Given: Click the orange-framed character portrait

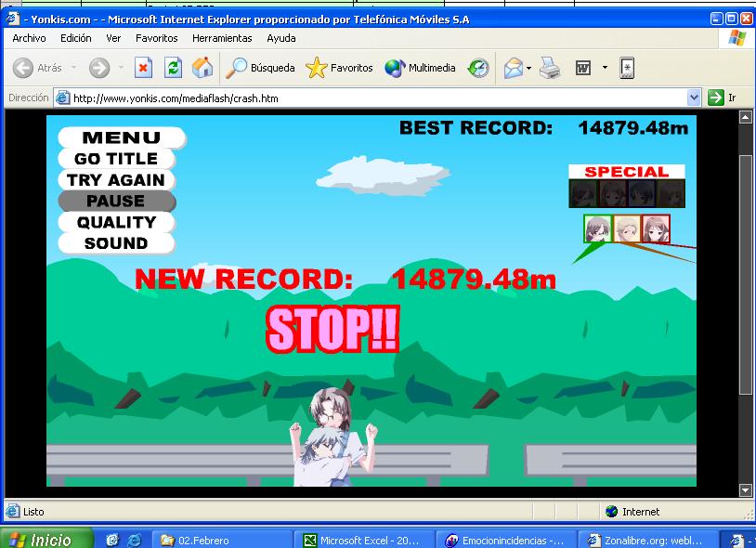Looking at the screenshot, I should pos(627,228).
